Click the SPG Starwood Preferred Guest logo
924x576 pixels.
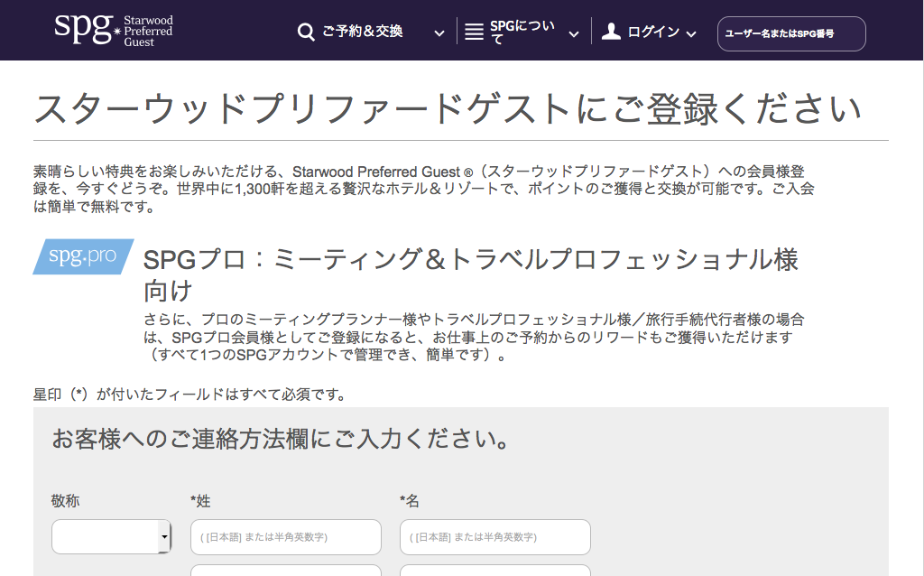113,30
